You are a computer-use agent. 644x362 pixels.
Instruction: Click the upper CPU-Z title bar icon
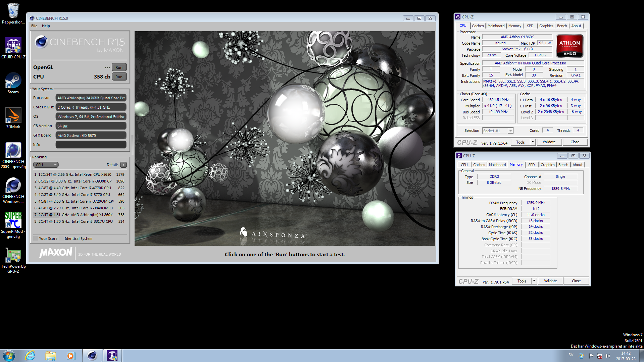coord(458,17)
